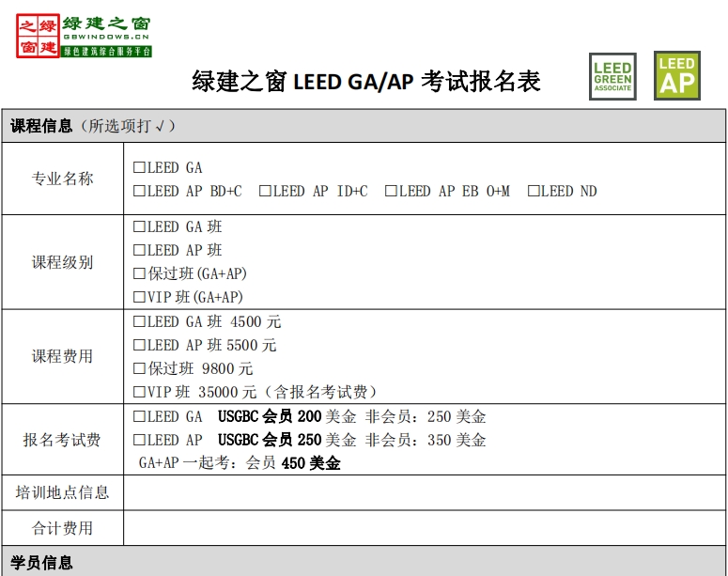Image resolution: width=728 pixels, height=576 pixels.
Task: Check the LEED AP ID+C box
Action: coord(265,191)
